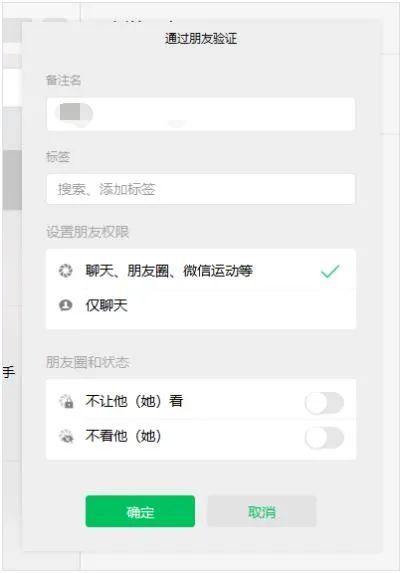This screenshot has width=402, height=573.
Task: Click the 不让他（她）看 row label
Action: pos(134,401)
